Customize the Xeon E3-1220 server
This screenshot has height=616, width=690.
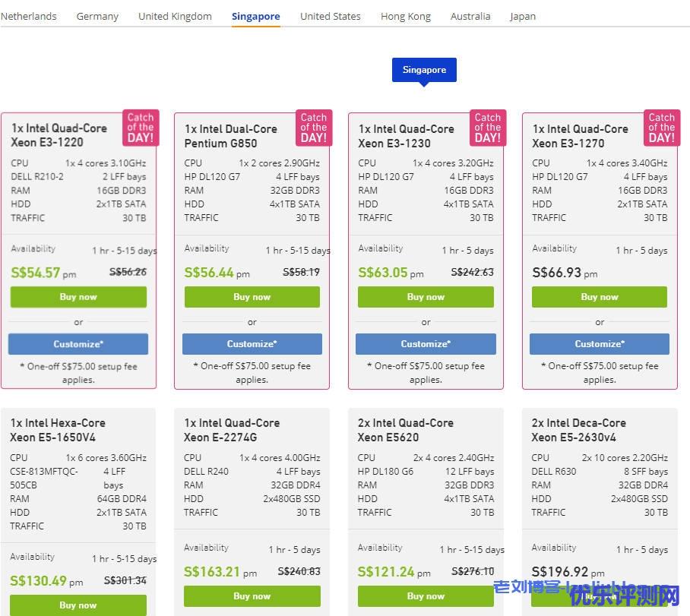pos(78,344)
